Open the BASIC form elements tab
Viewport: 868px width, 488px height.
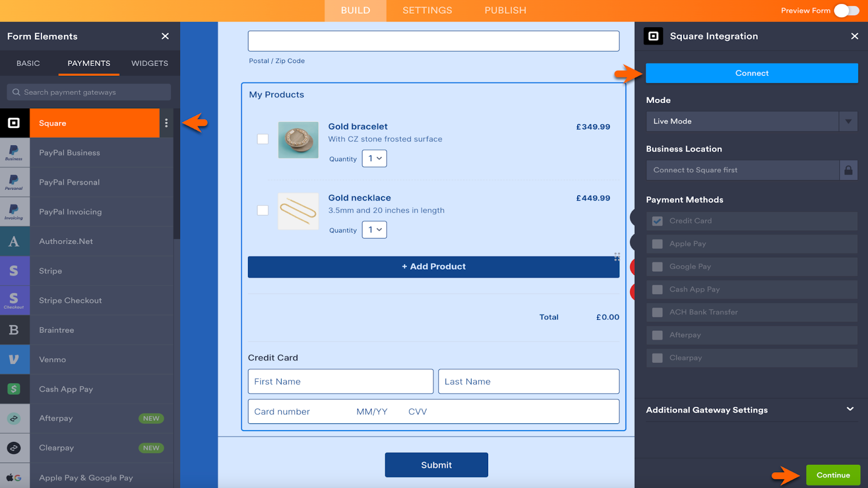tap(28, 63)
